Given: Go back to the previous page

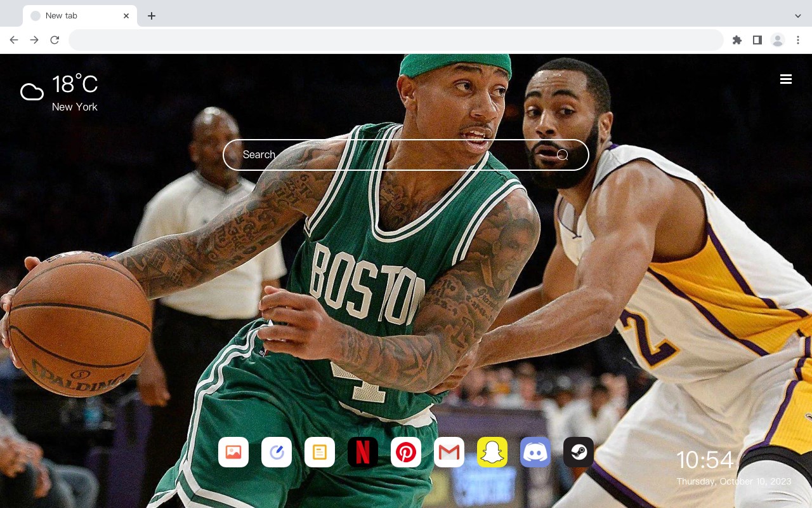Looking at the screenshot, I should 14,40.
